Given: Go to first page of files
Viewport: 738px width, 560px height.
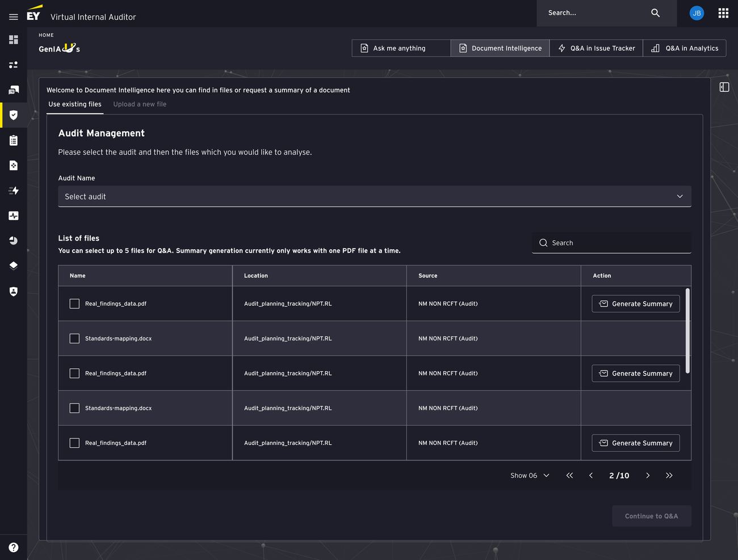Looking at the screenshot, I should click(x=569, y=475).
